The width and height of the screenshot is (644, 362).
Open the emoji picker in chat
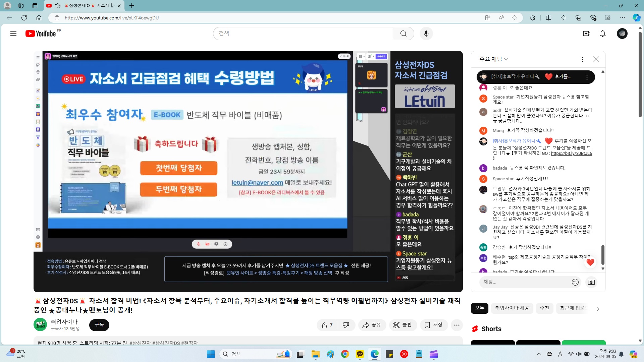(575, 282)
